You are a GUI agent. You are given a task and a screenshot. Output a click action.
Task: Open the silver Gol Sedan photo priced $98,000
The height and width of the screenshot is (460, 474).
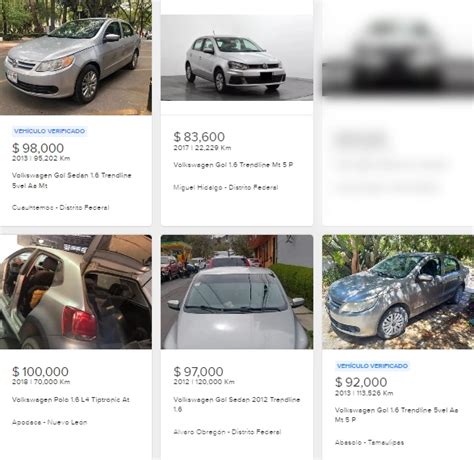(76, 57)
